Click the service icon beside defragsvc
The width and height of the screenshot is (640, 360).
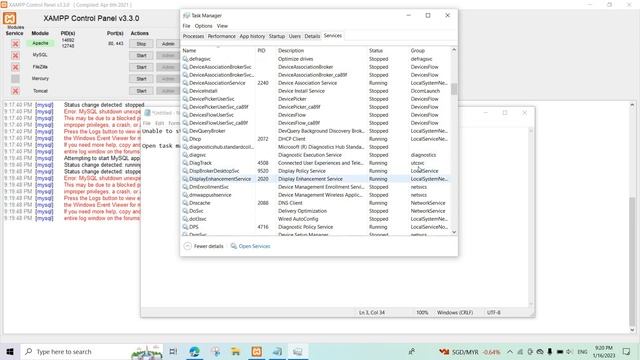tap(185, 59)
